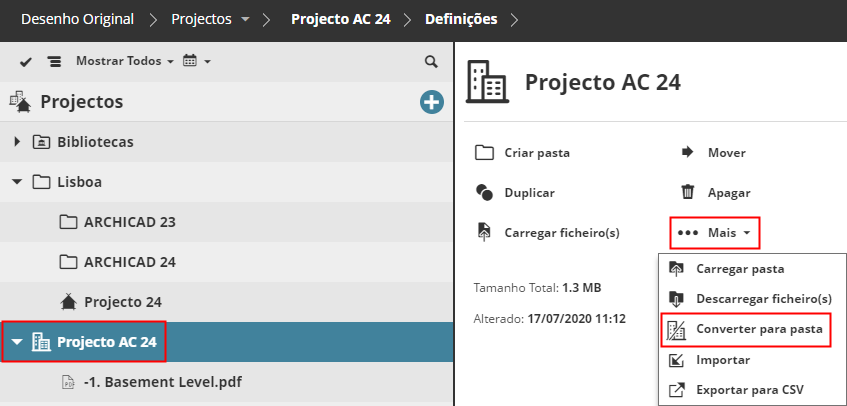This screenshot has width=847, height=406.
Task: Collapse the Lisboa folder
Action: 17,182
